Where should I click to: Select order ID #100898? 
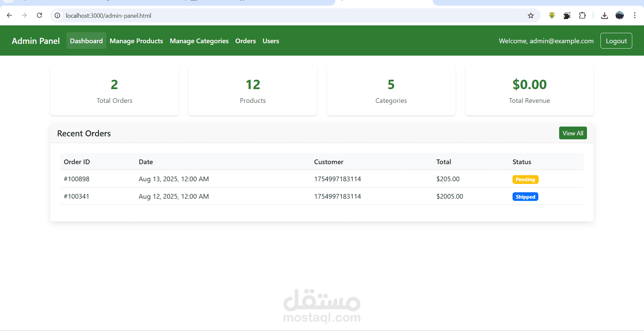(76, 179)
